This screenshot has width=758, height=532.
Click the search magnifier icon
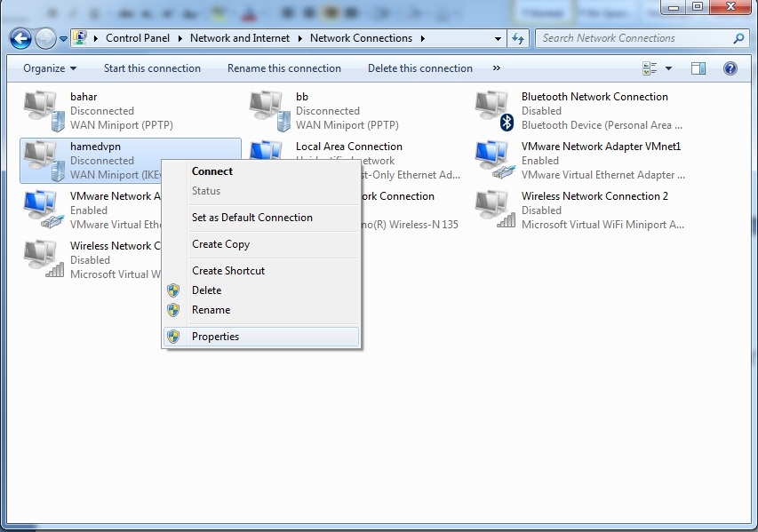click(x=738, y=38)
